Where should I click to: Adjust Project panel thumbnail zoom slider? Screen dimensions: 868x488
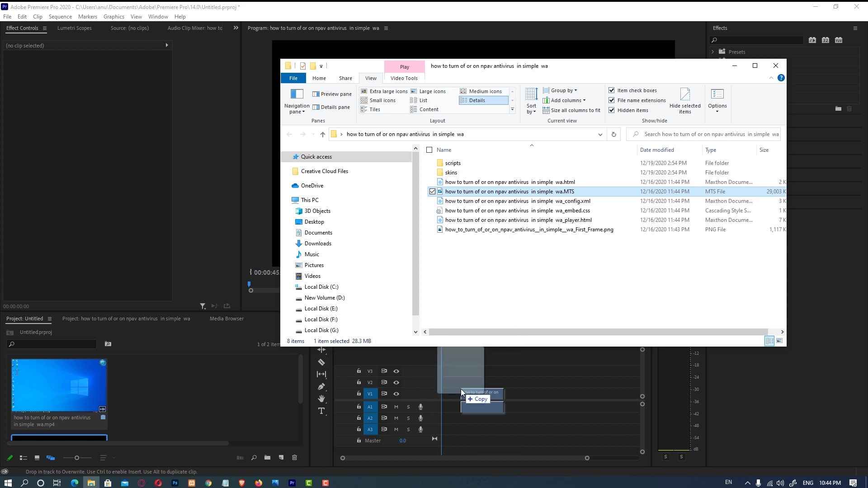coord(77,458)
